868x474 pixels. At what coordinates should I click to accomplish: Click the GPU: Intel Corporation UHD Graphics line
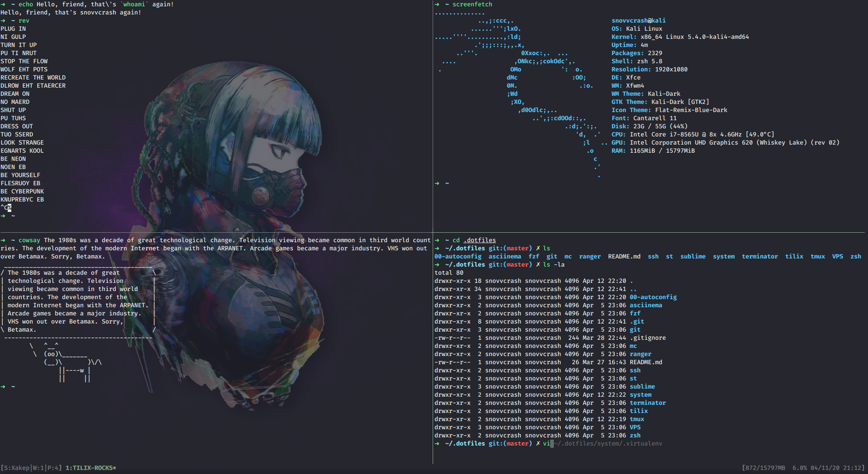[725, 142]
